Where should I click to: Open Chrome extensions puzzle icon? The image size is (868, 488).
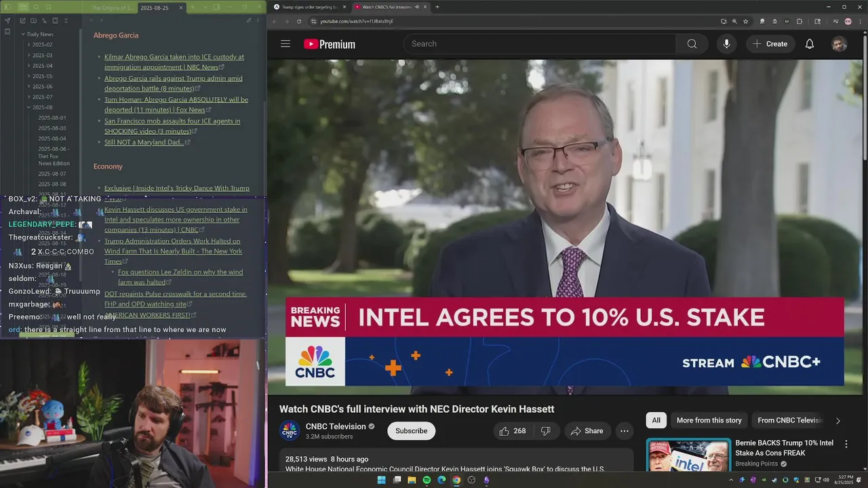pos(800,21)
